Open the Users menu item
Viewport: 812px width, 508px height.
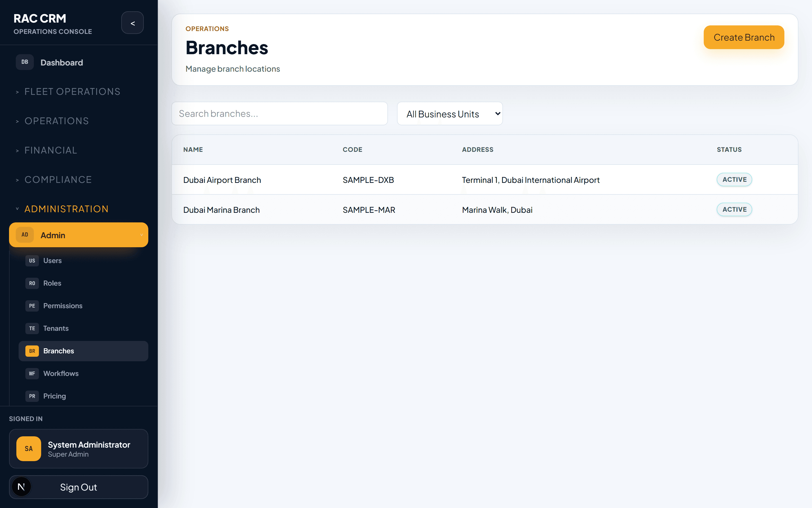(83, 261)
